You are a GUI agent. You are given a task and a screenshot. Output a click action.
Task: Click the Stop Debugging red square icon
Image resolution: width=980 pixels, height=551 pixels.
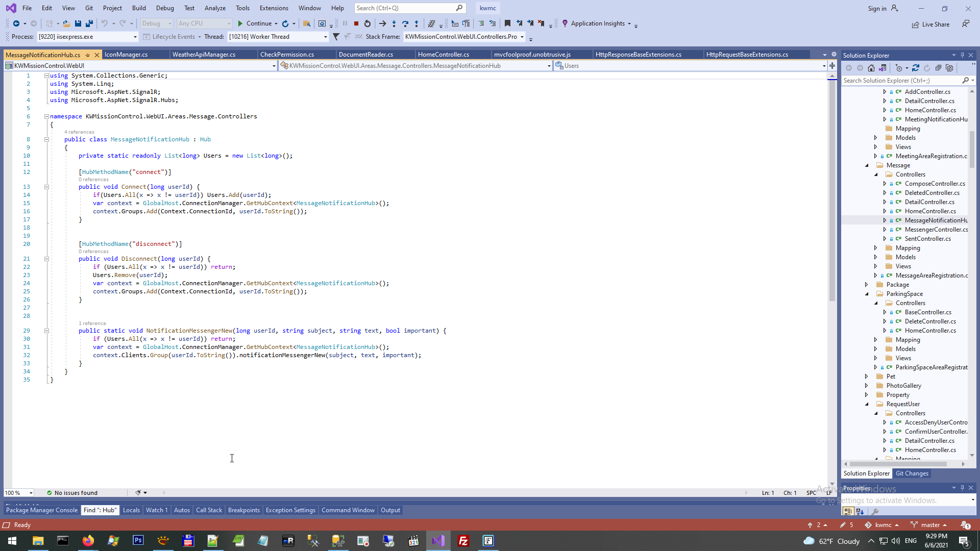pyautogui.click(x=356, y=23)
